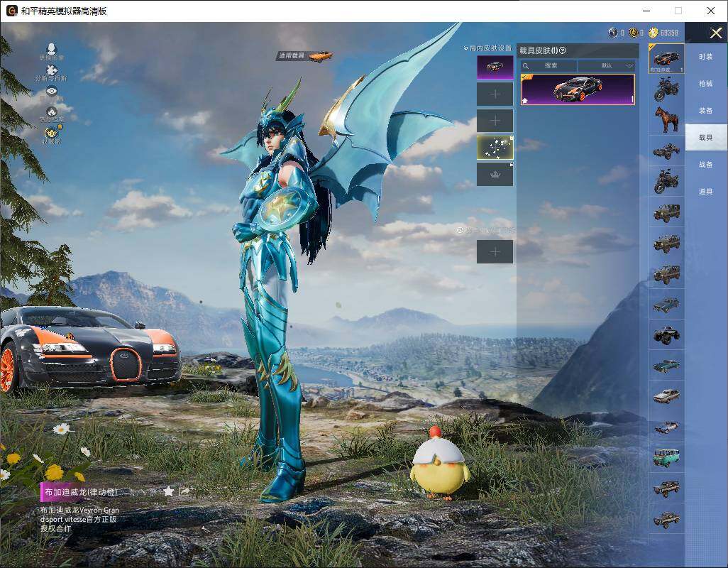Screen dimensions: 728x568
Task: Select the monster truck vehicle icon
Action: (x=666, y=334)
